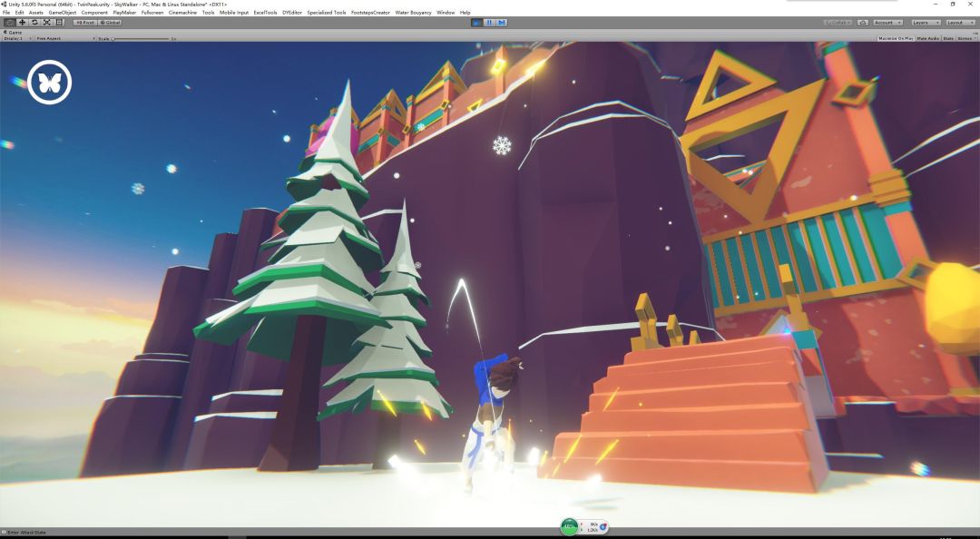The width and height of the screenshot is (980, 539).
Task: Open the Help menu
Action: 465,13
